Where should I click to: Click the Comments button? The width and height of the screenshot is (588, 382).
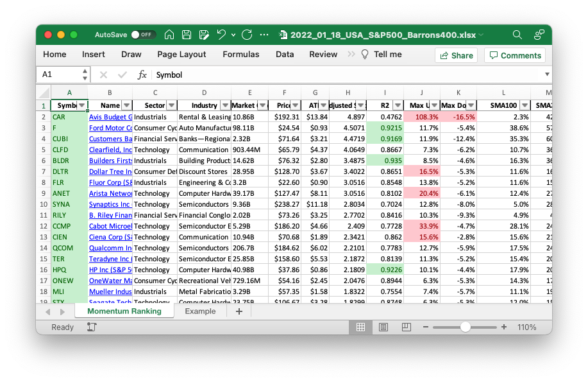point(516,55)
